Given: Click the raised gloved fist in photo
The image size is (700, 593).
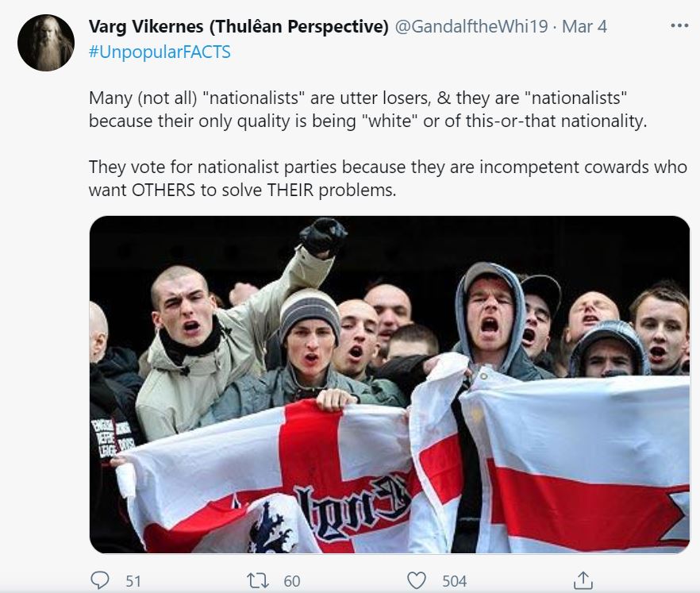Looking at the screenshot, I should [324, 237].
